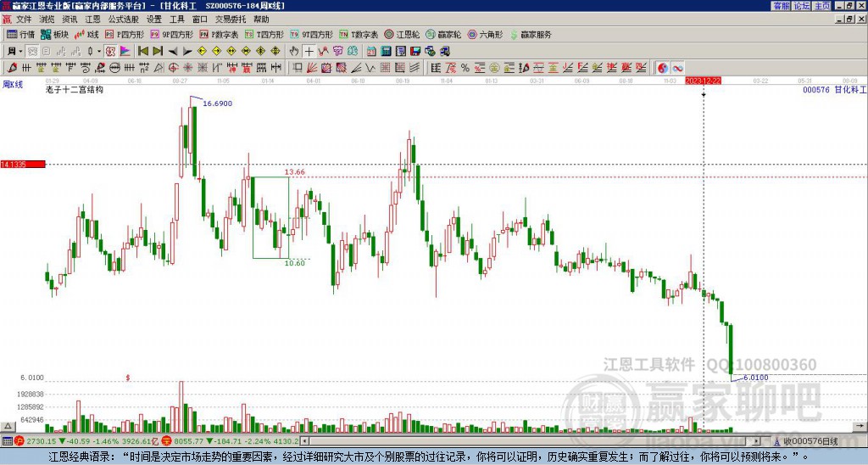Click the 16.6900 high price label
The width and height of the screenshot is (868, 465).
click(x=218, y=104)
